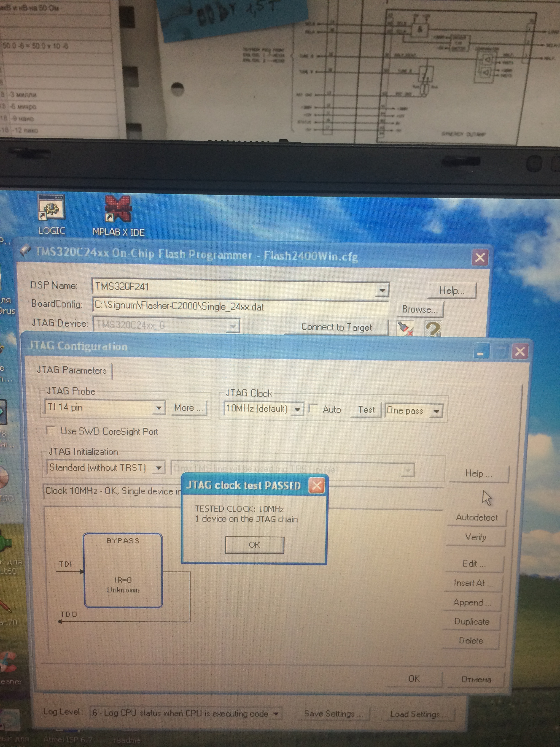Click the BoardConfig path input field
The height and width of the screenshot is (747, 560).
tap(240, 307)
